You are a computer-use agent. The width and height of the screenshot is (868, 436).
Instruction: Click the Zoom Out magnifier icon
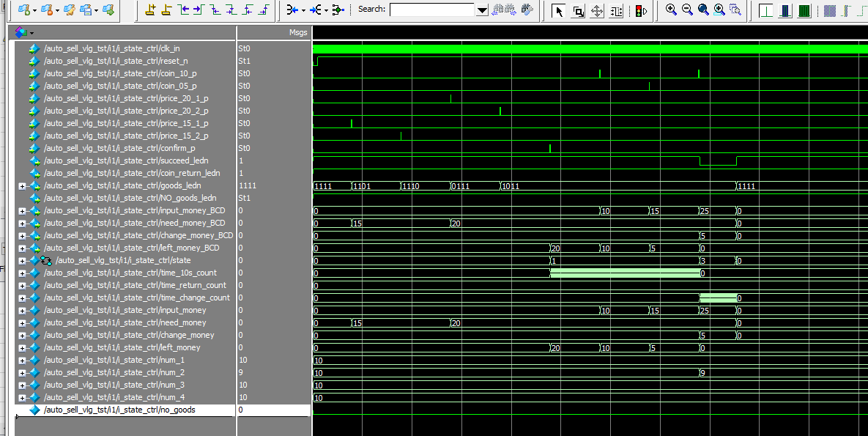(687, 10)
